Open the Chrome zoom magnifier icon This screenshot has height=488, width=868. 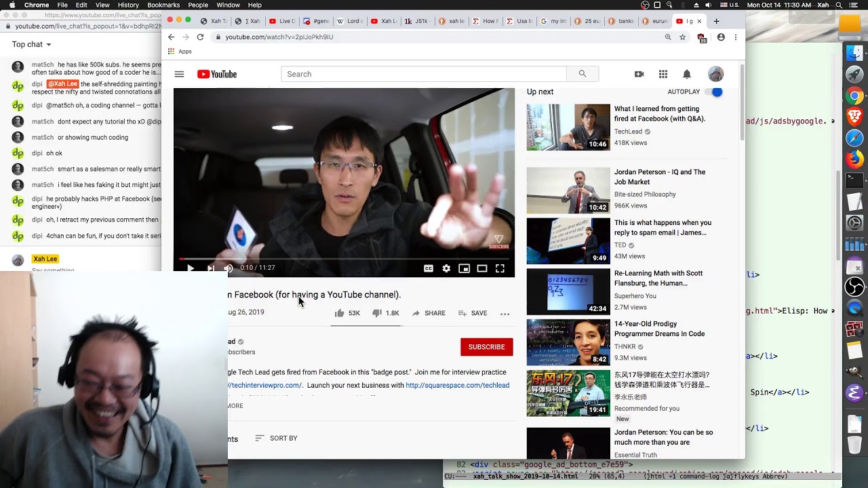click(x=668, y=37)
